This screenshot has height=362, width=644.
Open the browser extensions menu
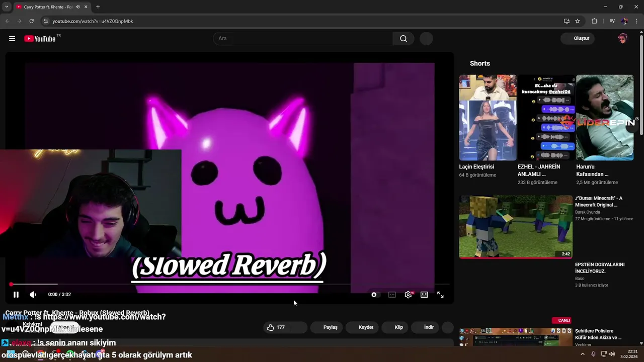(x=595, y=21)
